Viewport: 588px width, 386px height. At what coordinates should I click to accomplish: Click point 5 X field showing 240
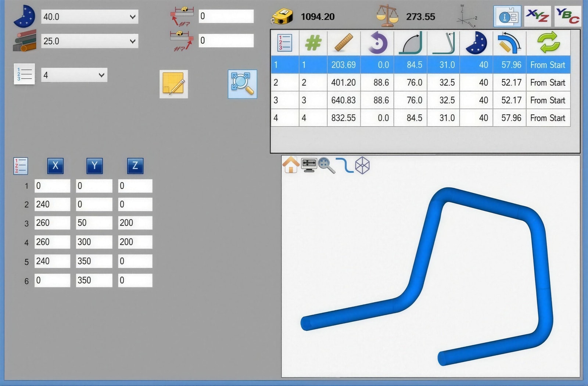(x=52, y=261)
